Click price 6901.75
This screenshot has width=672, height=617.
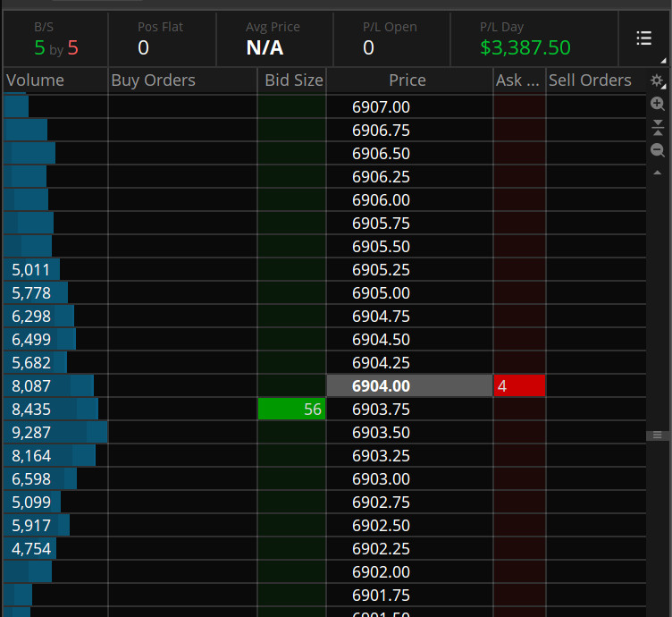pyautogui.click(x=381, y=596)
